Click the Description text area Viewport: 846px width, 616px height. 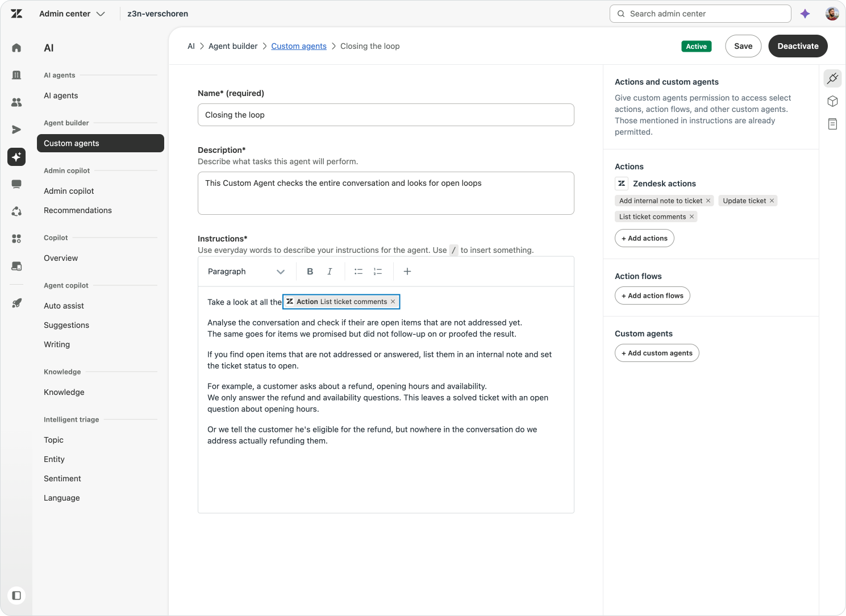point(386,193)
